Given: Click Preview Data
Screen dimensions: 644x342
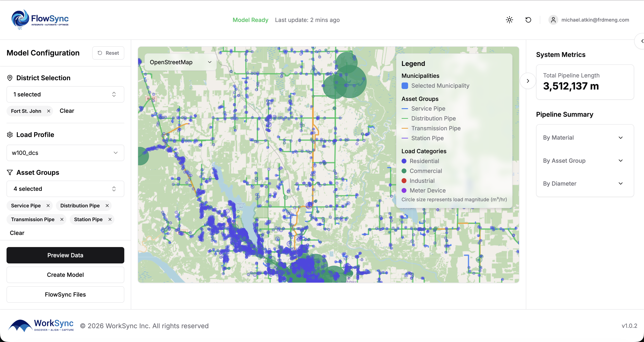Looking at the screenshot, I should (x=65, y=255).
